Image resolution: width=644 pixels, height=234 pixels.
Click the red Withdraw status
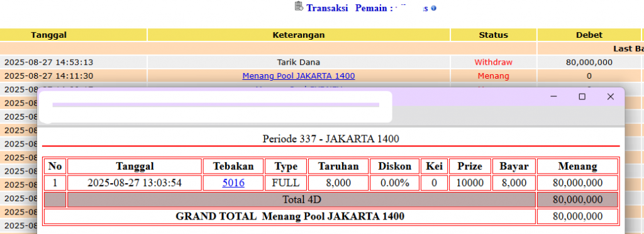[493, 62]
